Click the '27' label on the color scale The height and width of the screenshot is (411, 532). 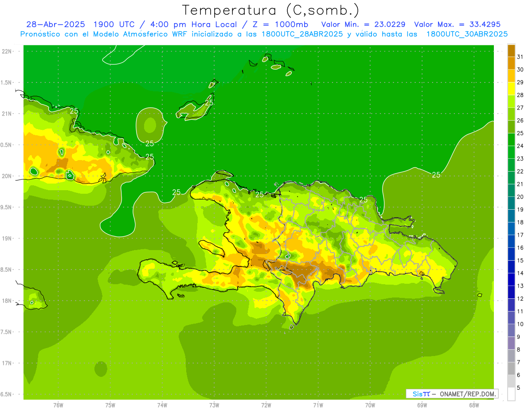tap(520, 108)
